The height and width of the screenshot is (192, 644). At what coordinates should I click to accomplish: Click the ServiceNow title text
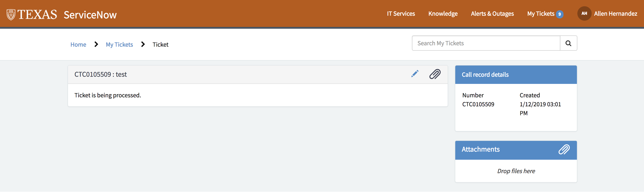pos(90,15)
